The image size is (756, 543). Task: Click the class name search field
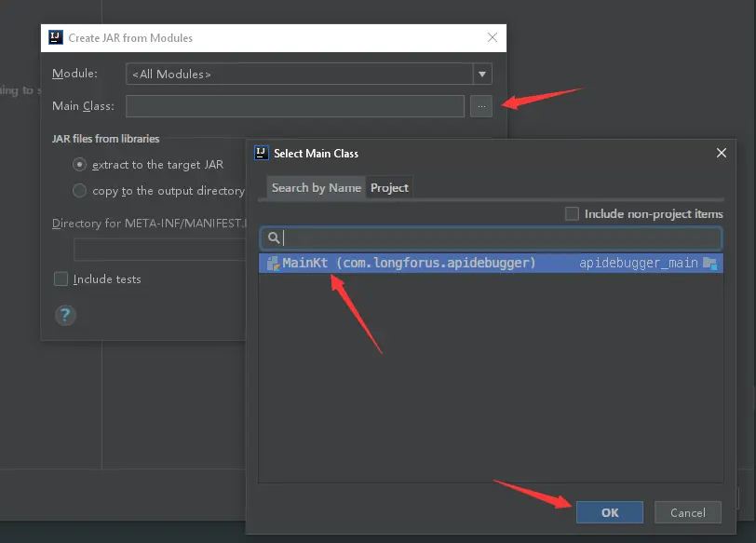pos(491,238)
